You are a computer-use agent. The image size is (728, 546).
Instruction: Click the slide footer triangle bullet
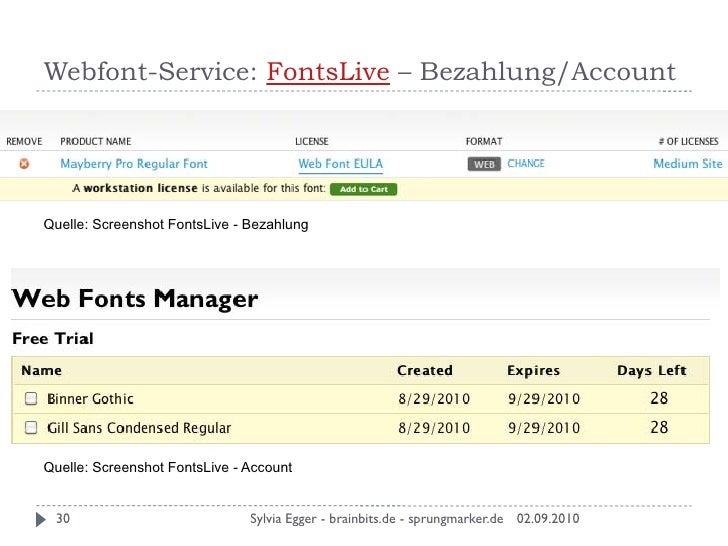click(x=41, y=519)
